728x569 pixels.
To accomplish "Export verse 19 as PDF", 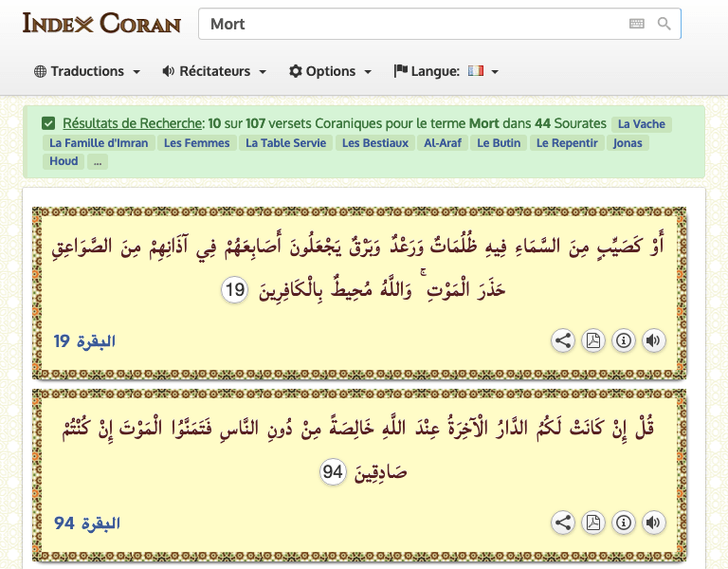I will (593, 340).
